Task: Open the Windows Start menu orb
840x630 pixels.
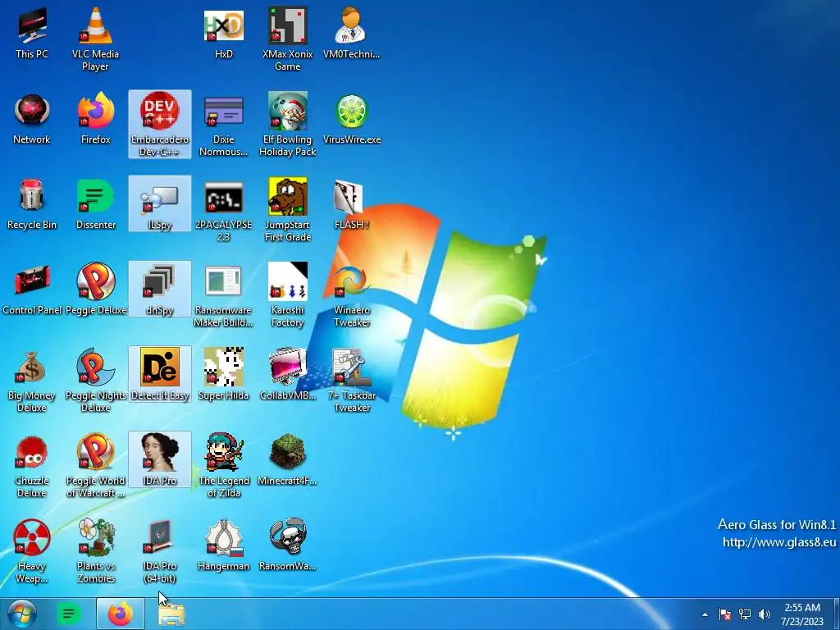Action: click(x=22, y=614)
